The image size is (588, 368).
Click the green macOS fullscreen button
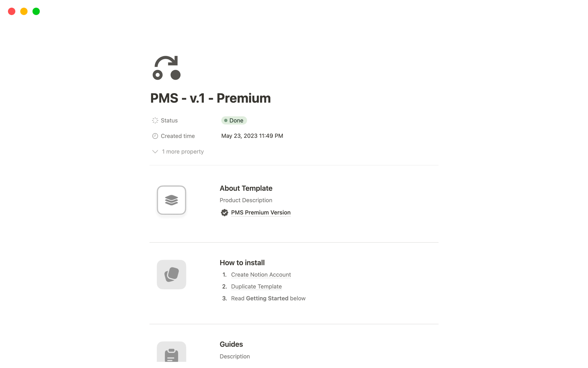[36, 11]
